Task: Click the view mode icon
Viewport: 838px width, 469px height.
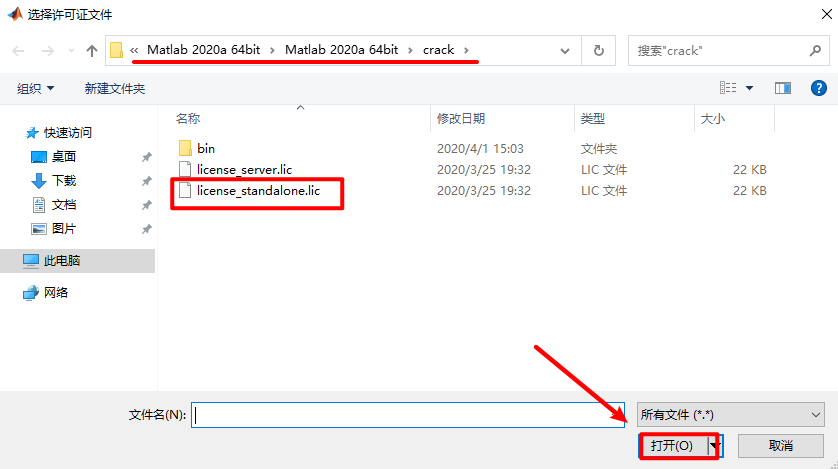Action: coord(728,89)
